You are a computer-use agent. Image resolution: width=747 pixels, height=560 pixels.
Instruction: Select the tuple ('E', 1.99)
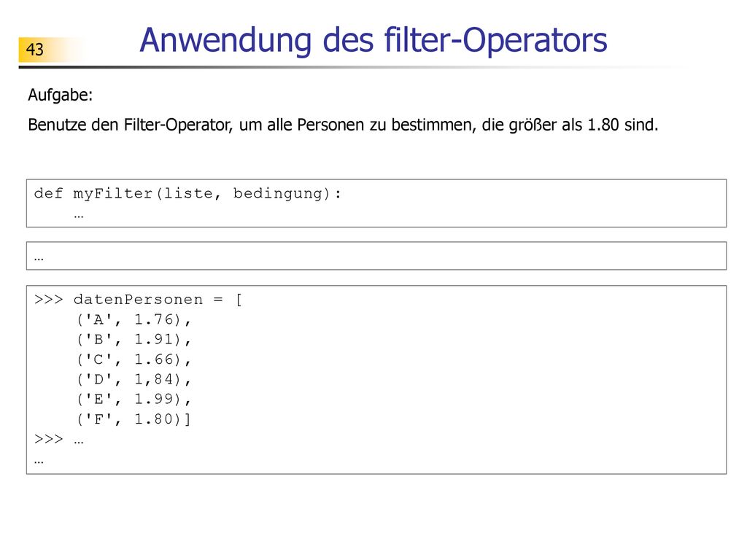pos(133,399)
